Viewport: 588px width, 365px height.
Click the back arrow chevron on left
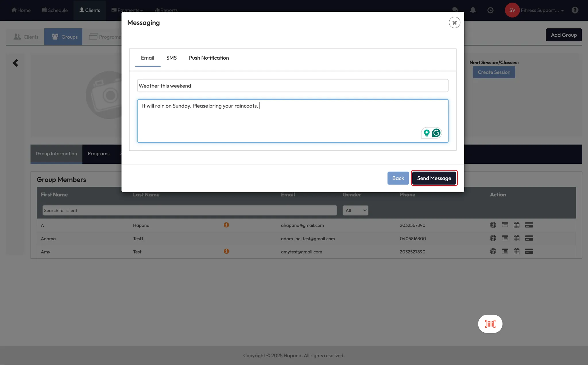click(16, 63)
